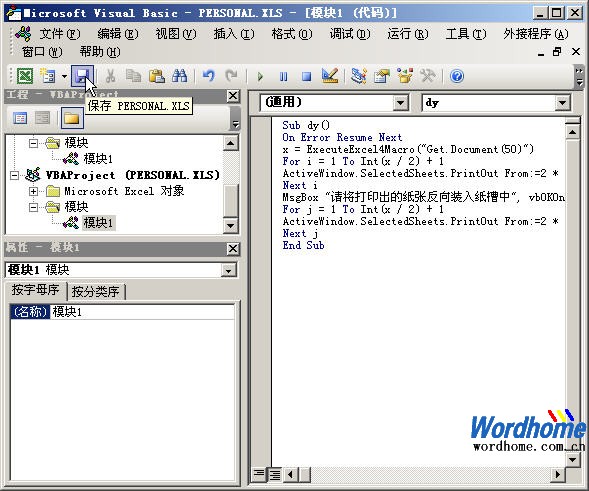
Task: Click code window scroll down arrow
Action: pos(572,459)
